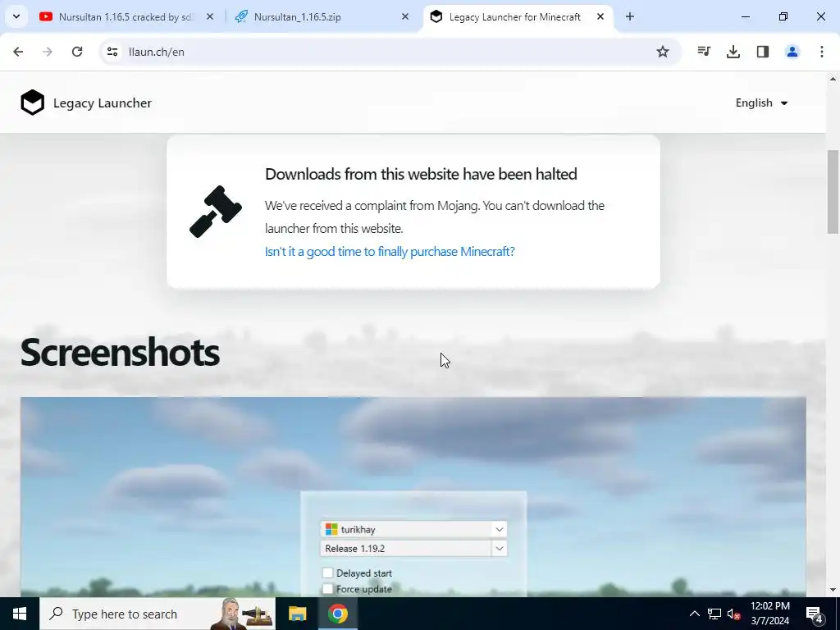
Task: Open Chrome three-dot menu
Action: (x=822, y=52)
